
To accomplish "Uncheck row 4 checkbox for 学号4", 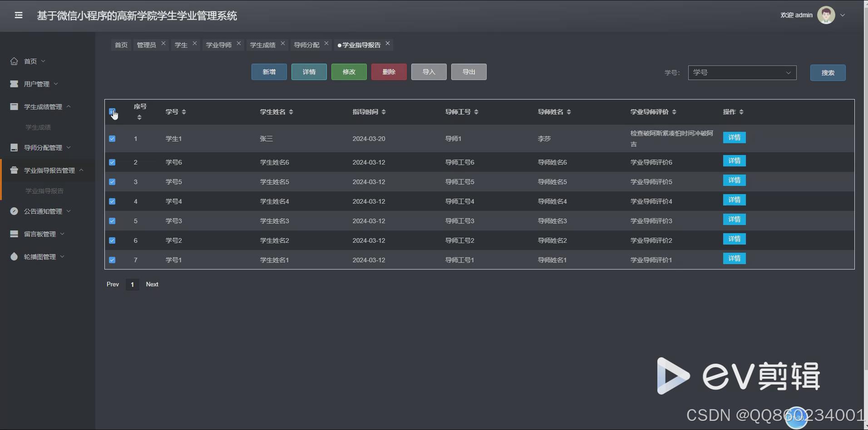I will (112, 201).
